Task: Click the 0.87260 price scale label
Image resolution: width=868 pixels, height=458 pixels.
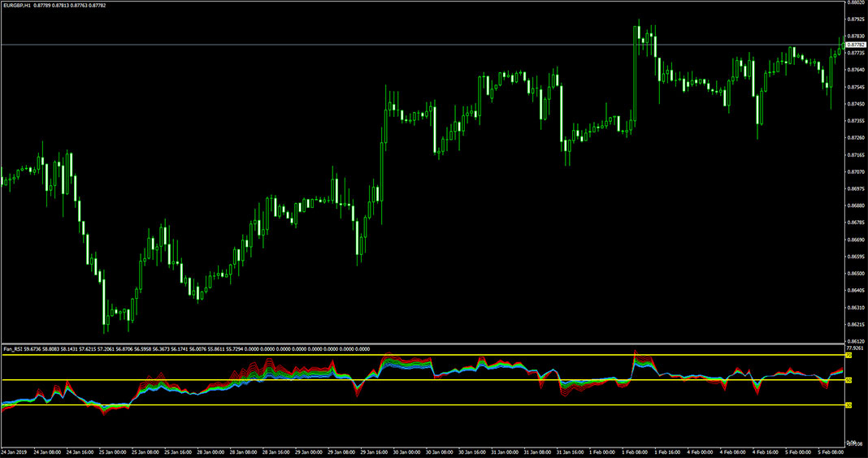Action: click(x=856, y=138)
